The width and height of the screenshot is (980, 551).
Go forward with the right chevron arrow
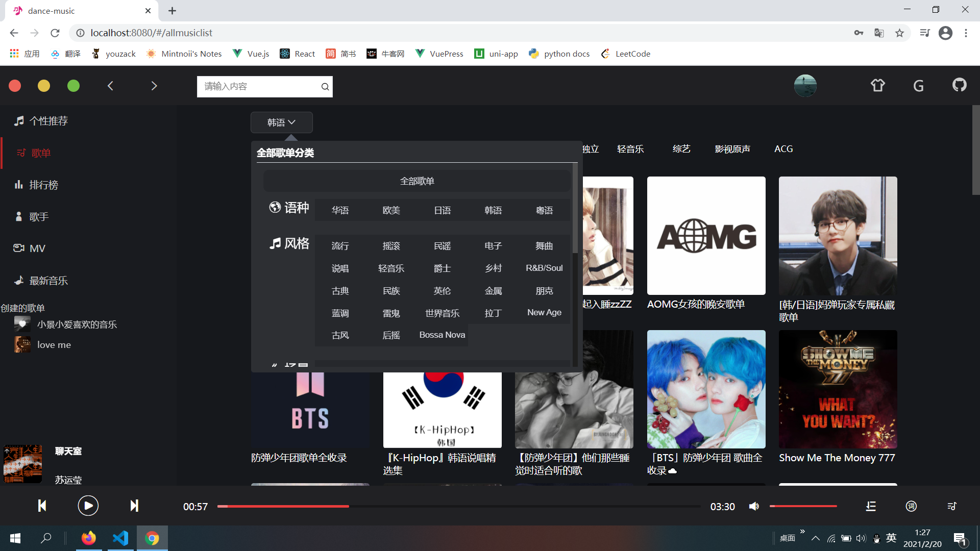pyautogui.click(x=154, y=86)
